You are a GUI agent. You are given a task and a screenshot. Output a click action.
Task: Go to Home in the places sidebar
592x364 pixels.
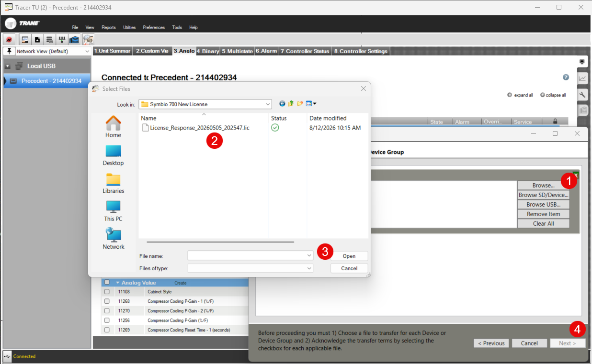point(113,127)
